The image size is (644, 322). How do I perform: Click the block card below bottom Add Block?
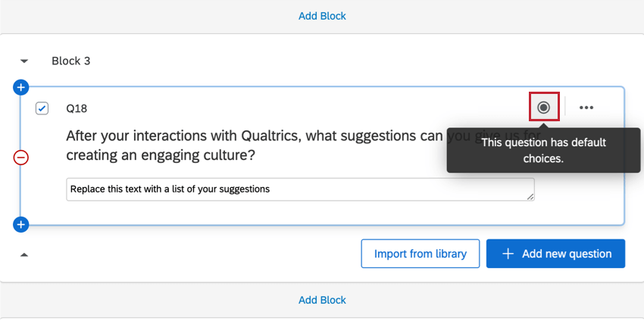(322, 319)
